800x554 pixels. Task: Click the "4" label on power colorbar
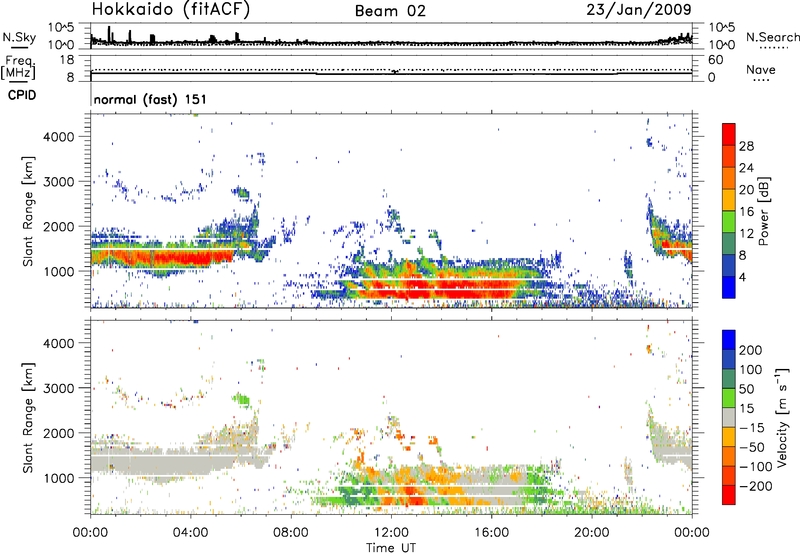(x=743, y=277)
